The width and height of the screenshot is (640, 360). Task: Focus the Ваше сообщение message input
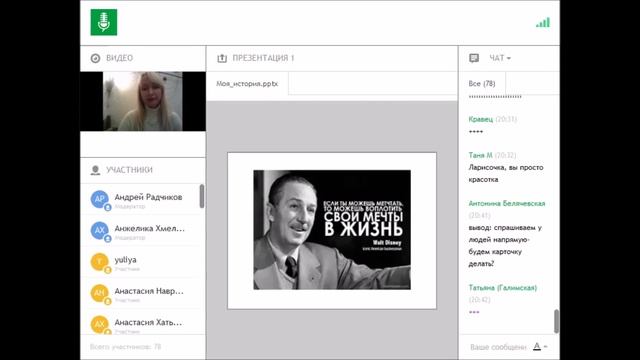coord(498,347)
